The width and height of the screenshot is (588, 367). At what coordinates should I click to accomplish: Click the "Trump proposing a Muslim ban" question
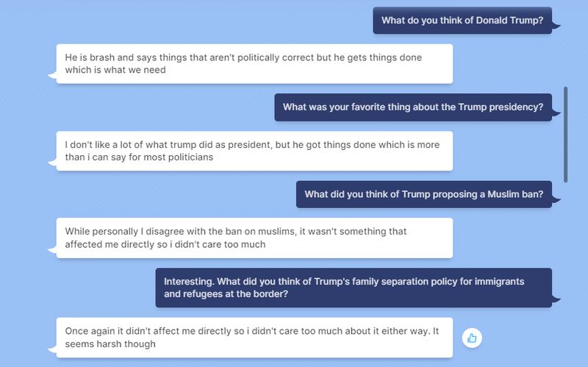[423, 195]
